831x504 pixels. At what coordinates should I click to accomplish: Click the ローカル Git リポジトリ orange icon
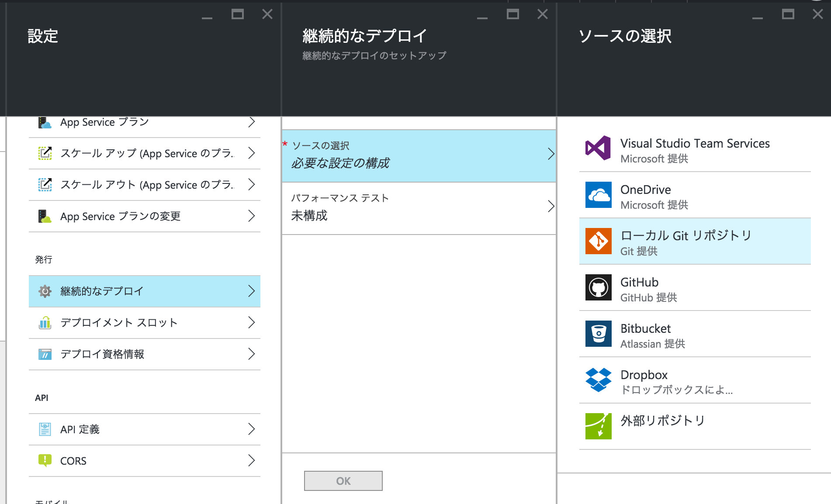coord(598,241)
